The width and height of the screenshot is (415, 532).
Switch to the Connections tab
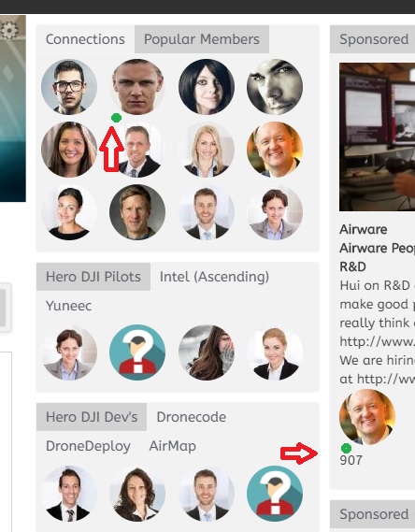click(x=85, y=39)
